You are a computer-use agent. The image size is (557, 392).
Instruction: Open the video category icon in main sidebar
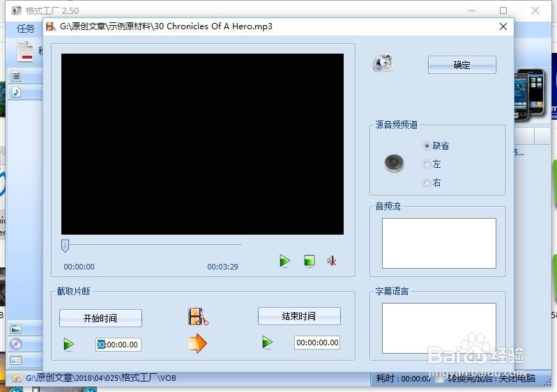[x=16, y=76]
